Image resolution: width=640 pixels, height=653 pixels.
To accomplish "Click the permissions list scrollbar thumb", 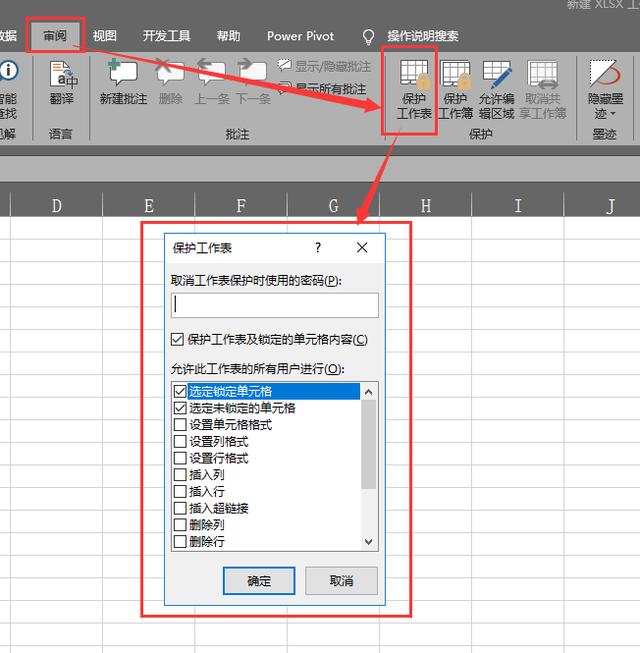I will coord(369,444).
